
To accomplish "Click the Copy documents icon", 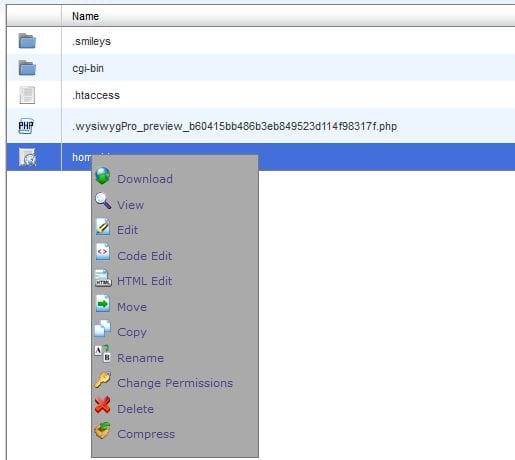I will [103, 329].
